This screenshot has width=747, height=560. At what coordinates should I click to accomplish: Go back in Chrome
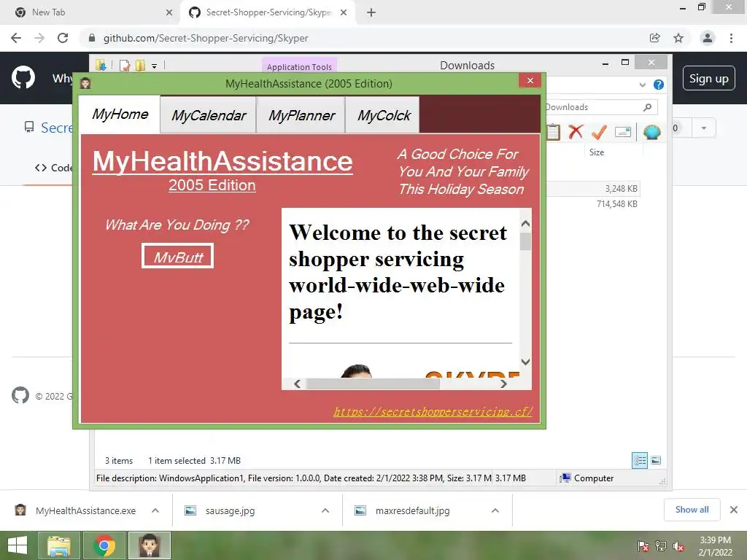(16, 38)
